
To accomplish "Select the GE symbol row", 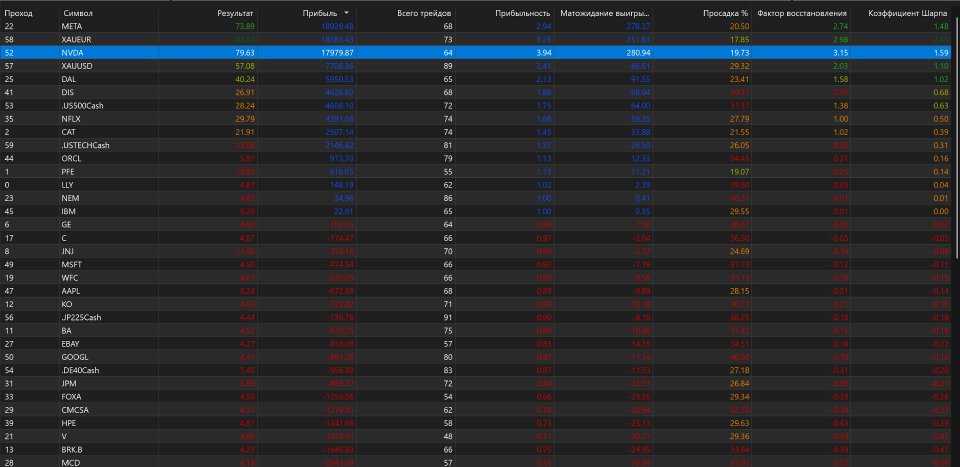I will pos(476,225).
